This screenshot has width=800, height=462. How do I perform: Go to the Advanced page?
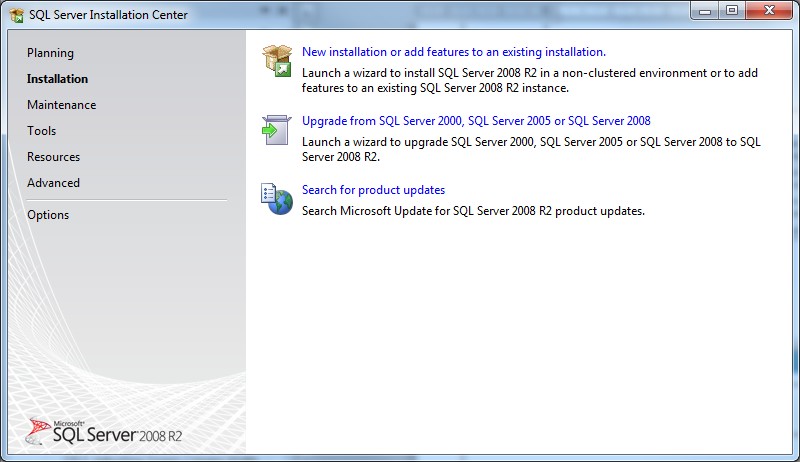54,183
